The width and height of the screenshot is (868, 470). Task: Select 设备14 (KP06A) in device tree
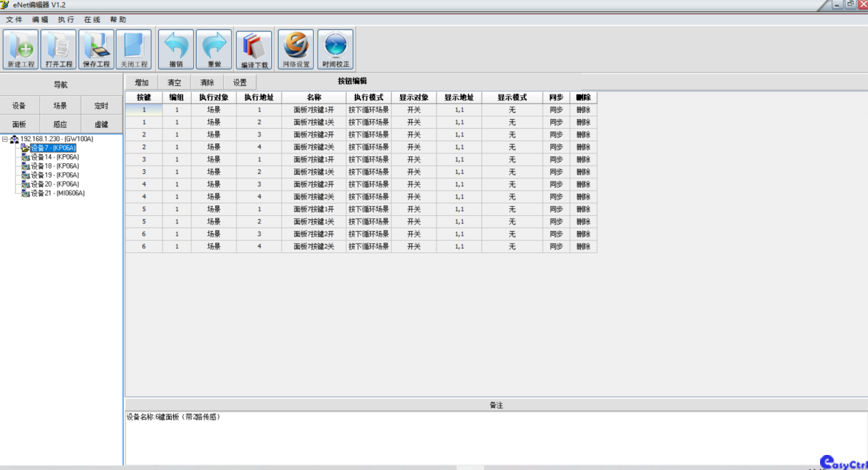pos(54,157)
